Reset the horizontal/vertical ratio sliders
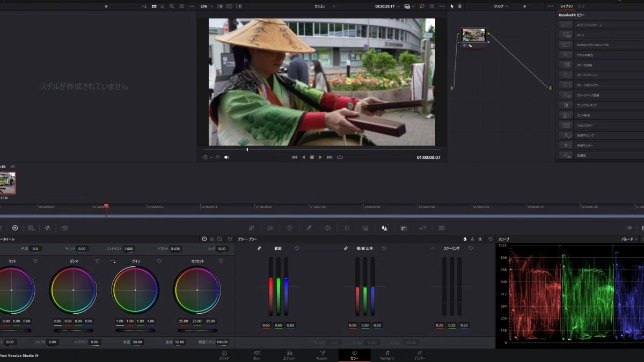Screen dimensions: 644x362 [384, 248]
